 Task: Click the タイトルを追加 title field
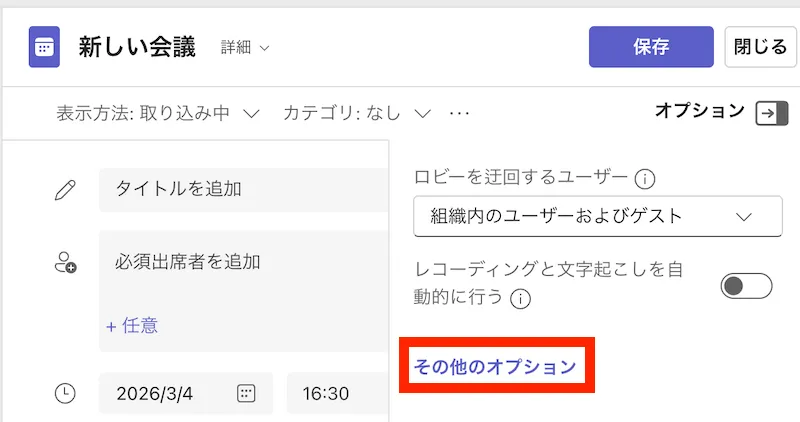pos(240,189)
